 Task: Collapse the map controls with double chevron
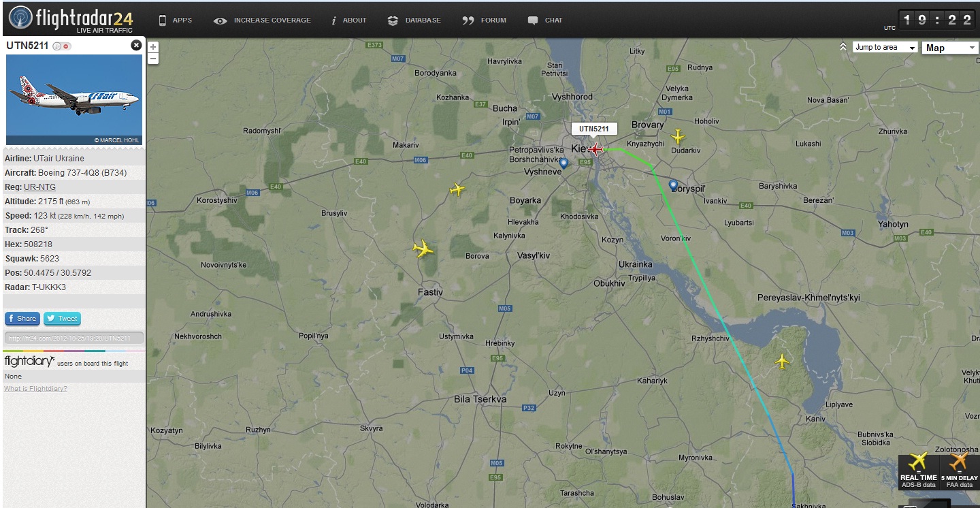843,47
